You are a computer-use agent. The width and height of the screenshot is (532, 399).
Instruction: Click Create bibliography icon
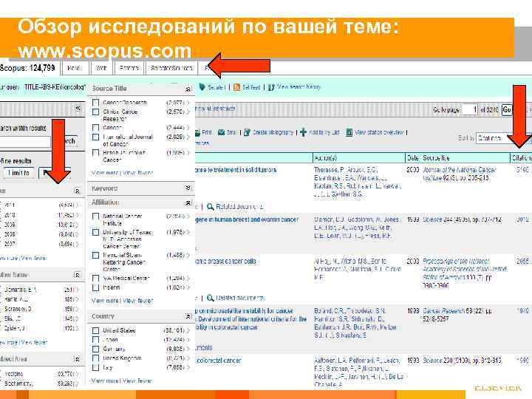(248, 132)
